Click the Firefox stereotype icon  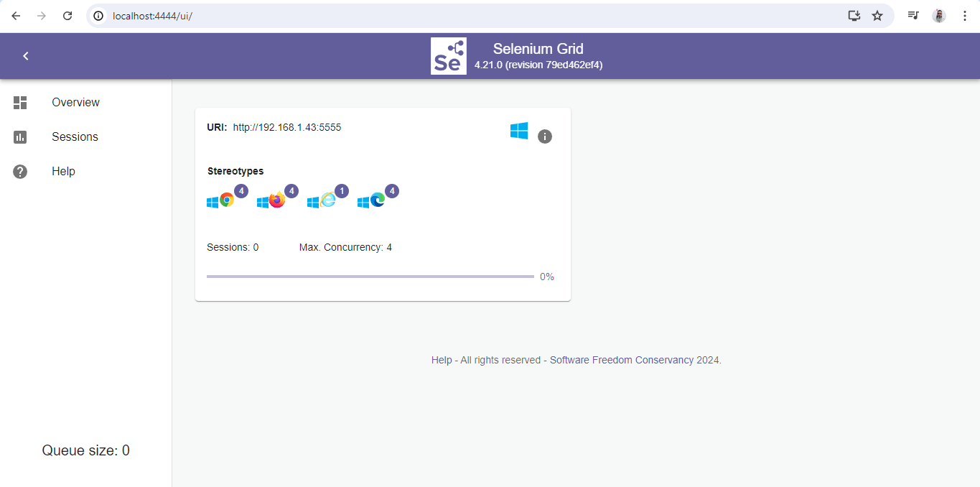click(x=277, y=200)
